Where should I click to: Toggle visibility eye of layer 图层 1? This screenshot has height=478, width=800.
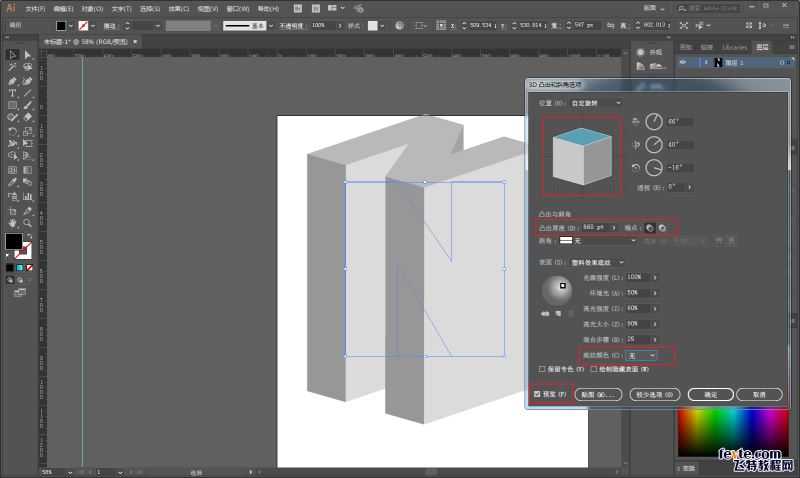point(683,62)
